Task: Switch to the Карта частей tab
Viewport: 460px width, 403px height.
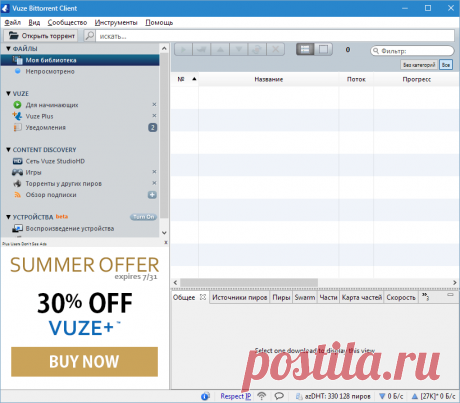Action: click(x=362, y=297)
